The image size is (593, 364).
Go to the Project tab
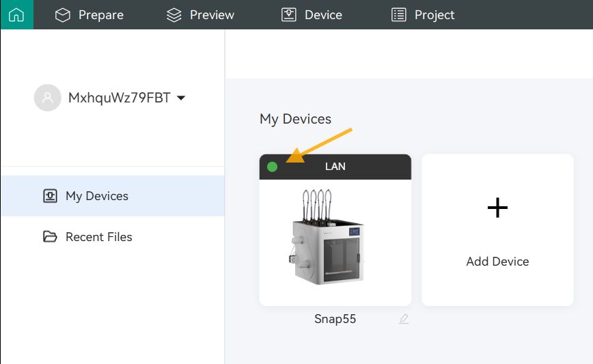point(435,15)
